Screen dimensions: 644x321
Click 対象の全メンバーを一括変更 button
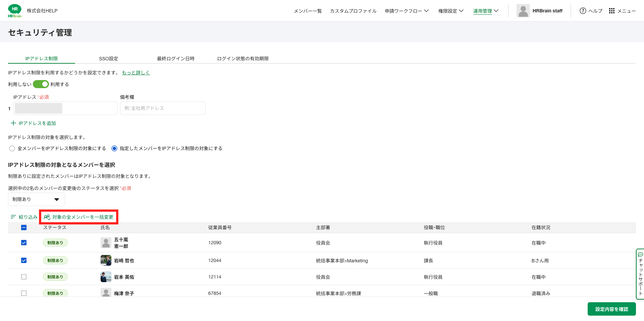click(79, 217)
